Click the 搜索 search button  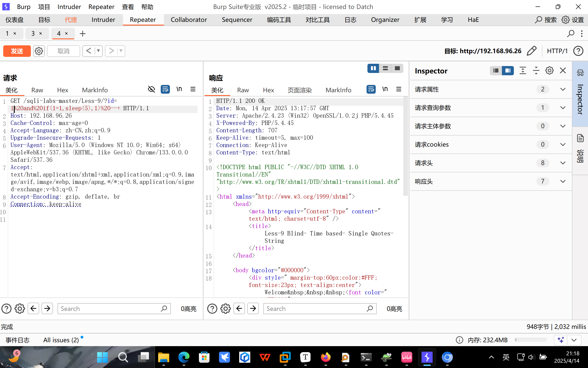click(x=545, y=20)
